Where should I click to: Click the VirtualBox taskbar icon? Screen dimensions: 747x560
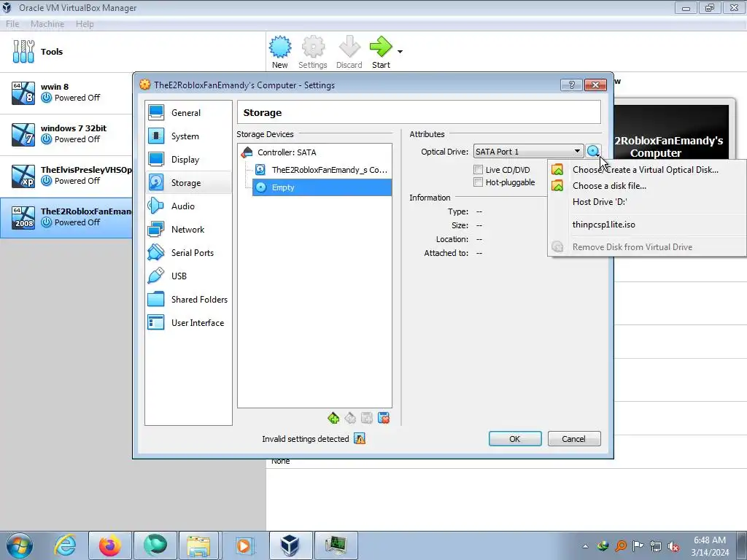click(x=290, y=545)
